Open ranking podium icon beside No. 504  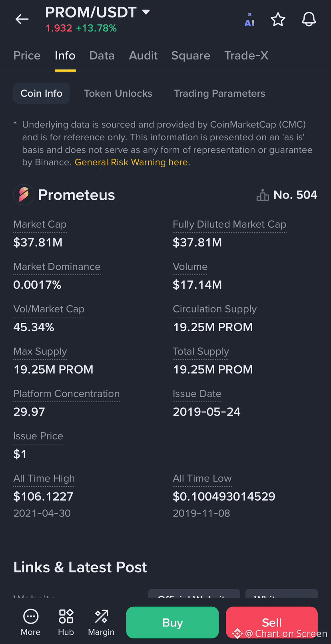[263, 195]
